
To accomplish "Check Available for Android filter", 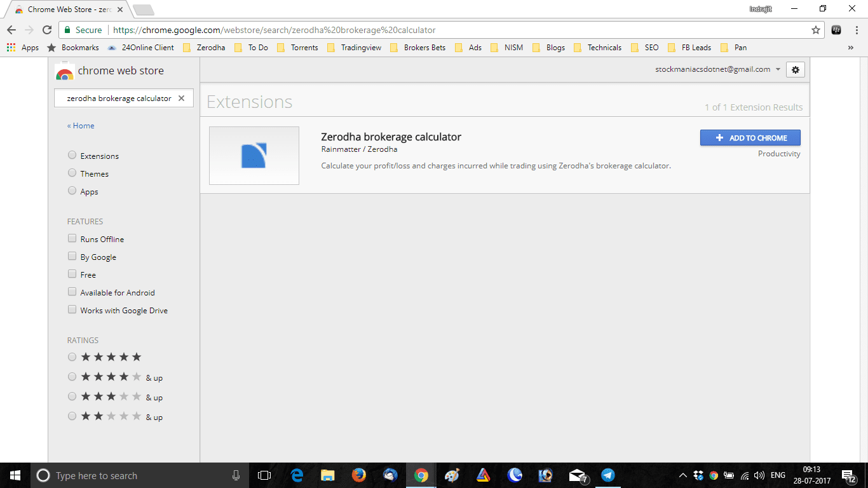I will (x=72, y=292).
